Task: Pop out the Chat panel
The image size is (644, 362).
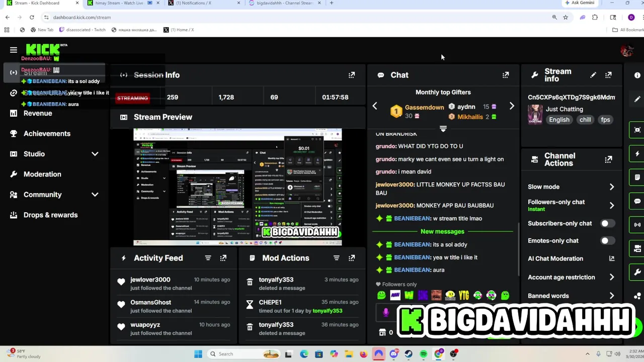Action: coord(506,75)
